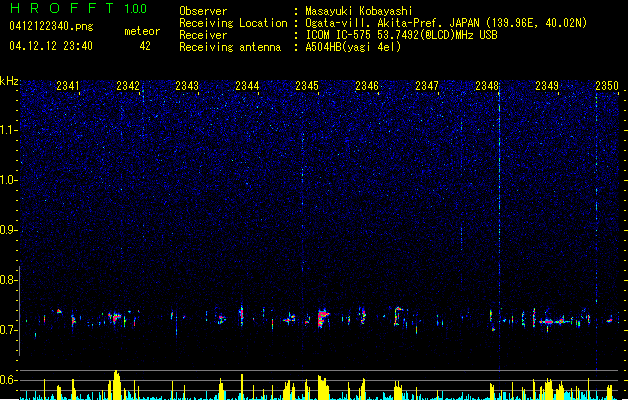Click the 2345 time marker
This screenshot has height=400, width=629.
click(307, 86)
